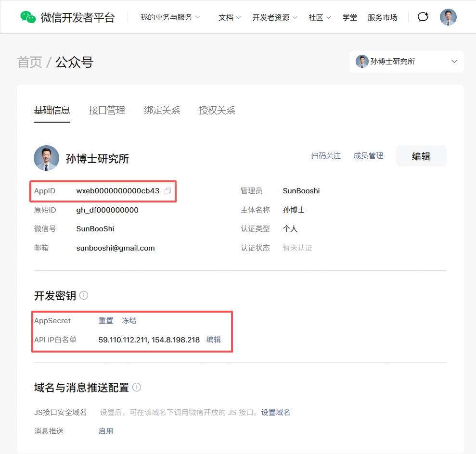
Task: Copy the AppID using copy icon
Action: click(x=167, y=191)
